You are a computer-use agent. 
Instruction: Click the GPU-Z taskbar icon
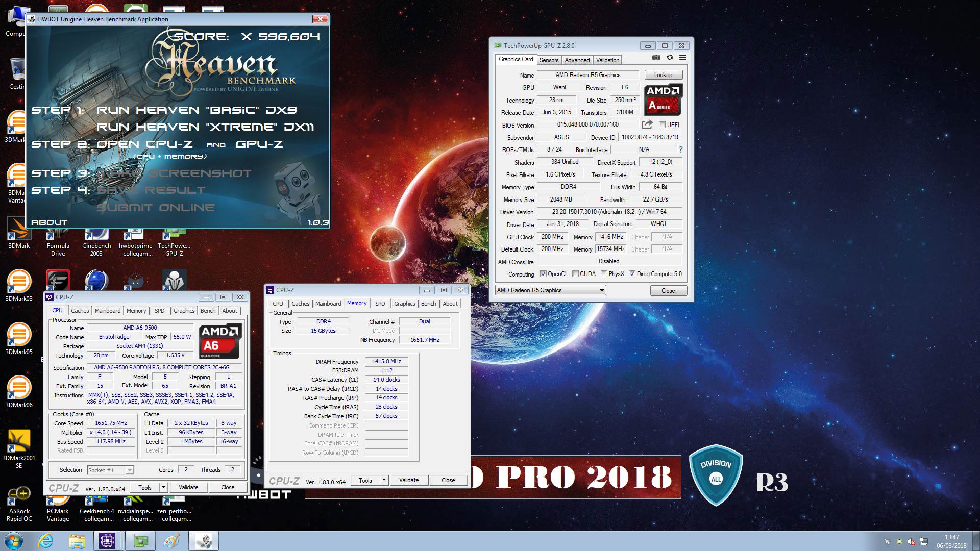[140, 541]
